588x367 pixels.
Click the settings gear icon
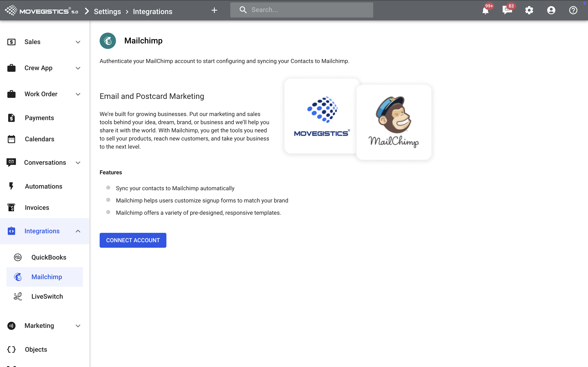point(529,10)
